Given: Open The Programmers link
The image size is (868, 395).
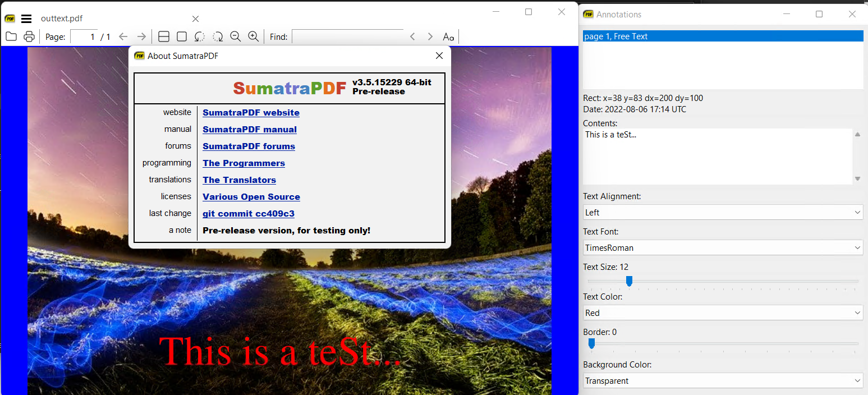Looking at the screenshot, I should (244, 163).
